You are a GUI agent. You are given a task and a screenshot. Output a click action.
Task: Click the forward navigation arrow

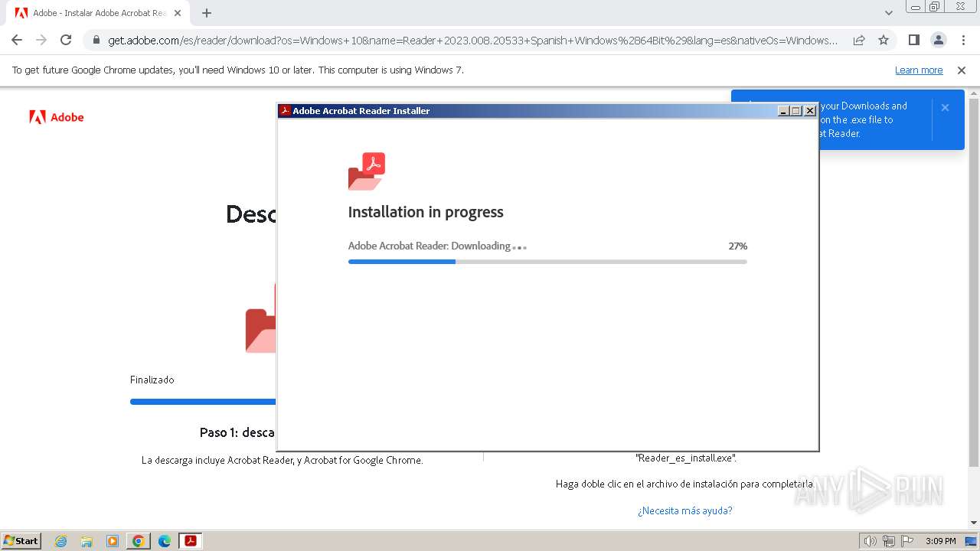coord(41,40)
